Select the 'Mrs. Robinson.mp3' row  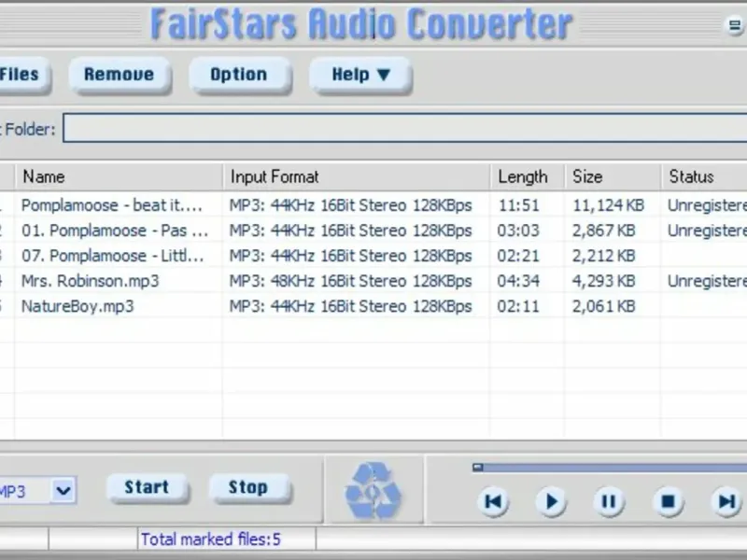click(373, 281)
